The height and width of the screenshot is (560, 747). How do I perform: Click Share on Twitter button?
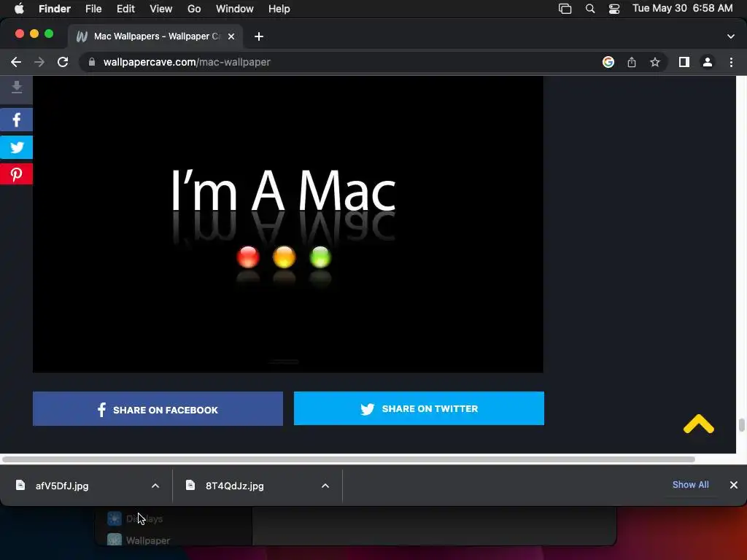[419, 408]
